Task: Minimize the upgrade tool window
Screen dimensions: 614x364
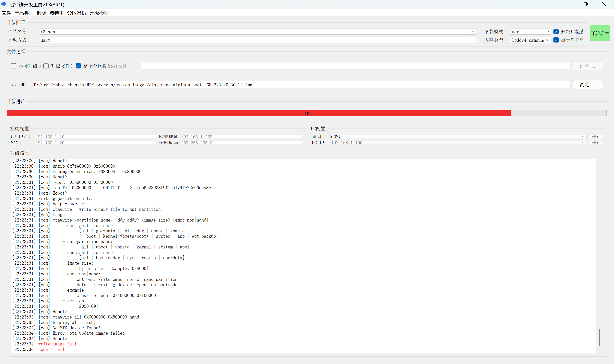Action: pos(567,4)
